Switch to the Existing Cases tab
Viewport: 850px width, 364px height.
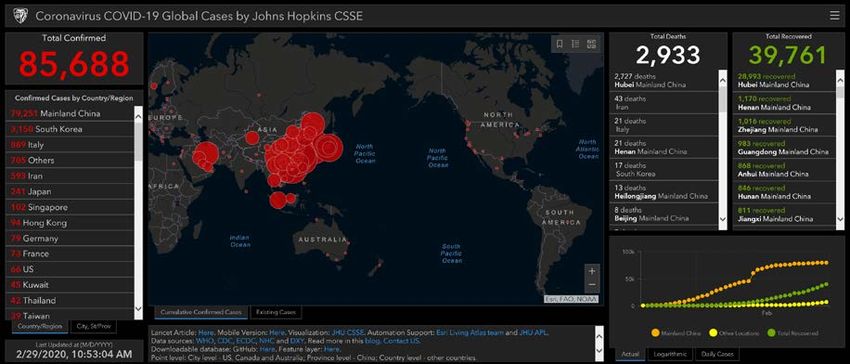coord(276,312)
